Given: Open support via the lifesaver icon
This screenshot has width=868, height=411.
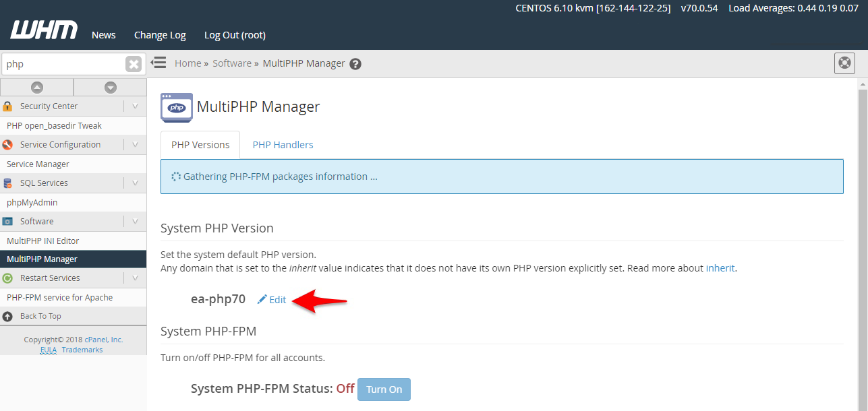Looking at the screenshot, I should coord(844,63).
